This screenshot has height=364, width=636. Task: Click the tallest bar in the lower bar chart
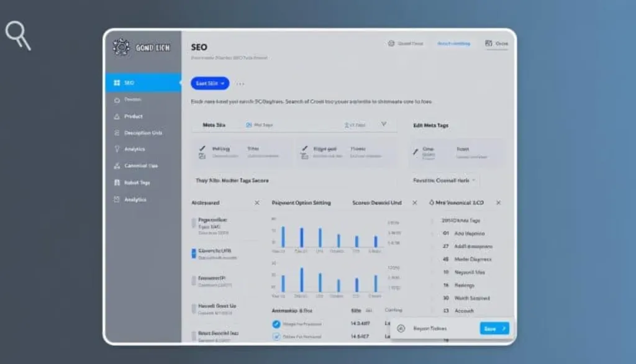[301, 280]
